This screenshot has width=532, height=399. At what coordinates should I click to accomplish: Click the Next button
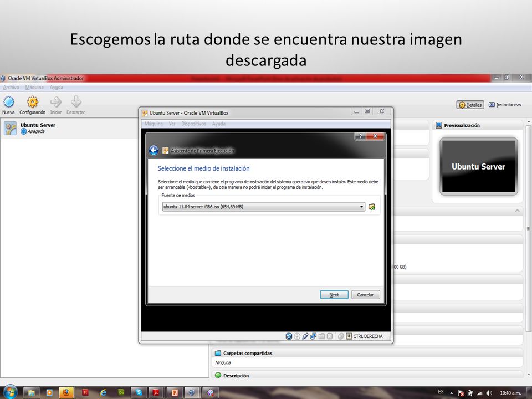click(x=334, y=294)
